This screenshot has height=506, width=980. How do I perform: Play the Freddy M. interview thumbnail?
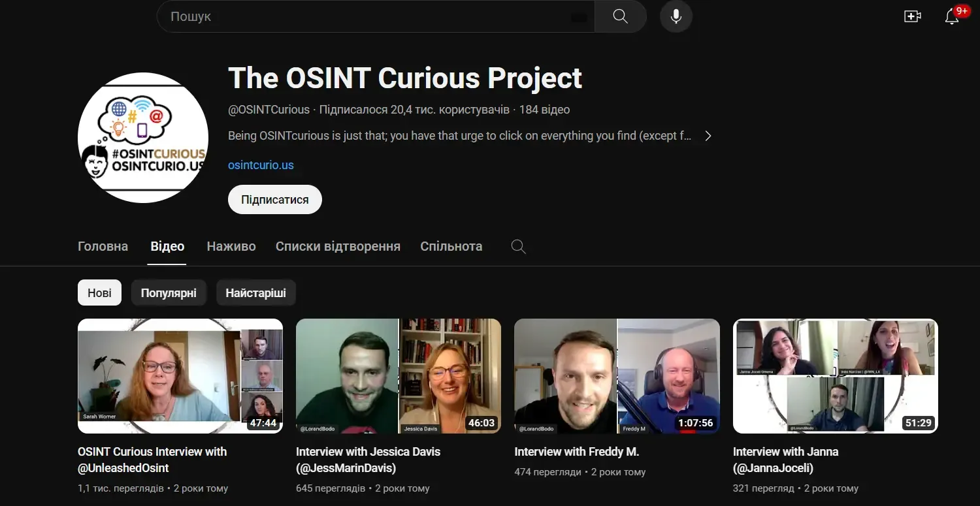[x=617, y=376]
